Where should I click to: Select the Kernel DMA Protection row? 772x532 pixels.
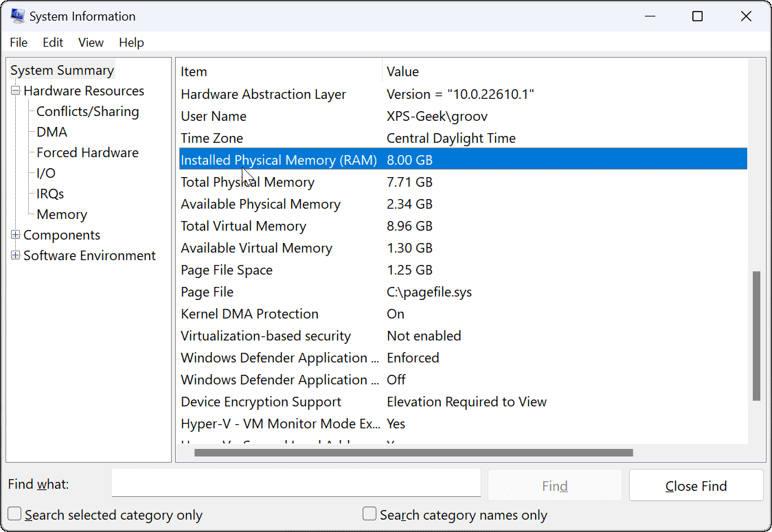click(x=464, y=314)
